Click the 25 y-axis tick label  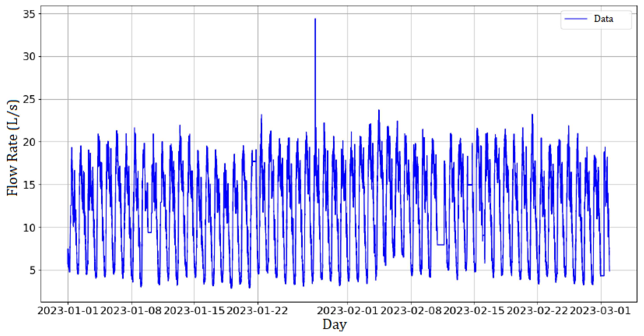[29, 99]
